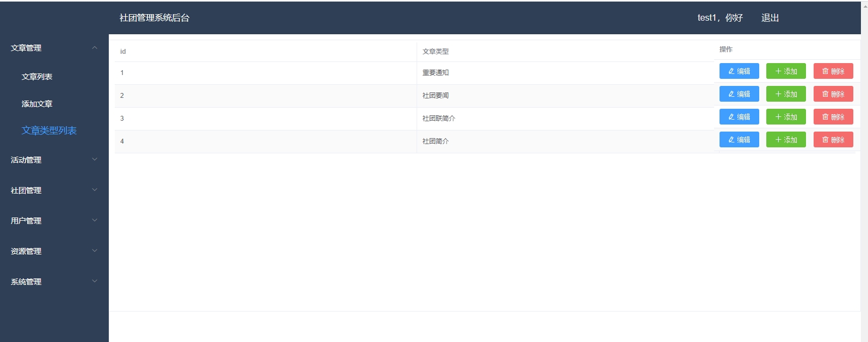Click the 社团管理系统后台 title
This screenshot has height=342, width=868.
(x=154, y=18)
